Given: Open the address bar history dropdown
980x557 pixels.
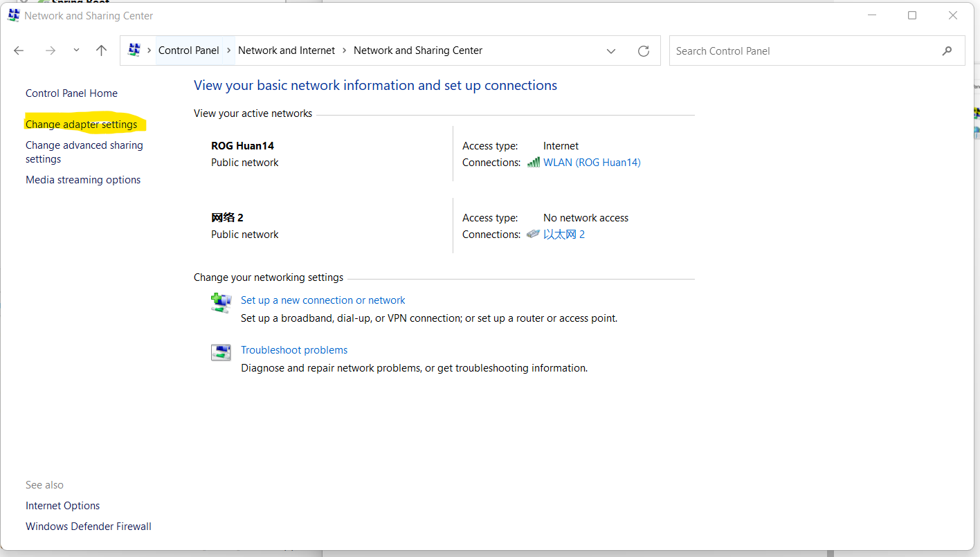Looking at the screenshot, I should pos(611,51).
